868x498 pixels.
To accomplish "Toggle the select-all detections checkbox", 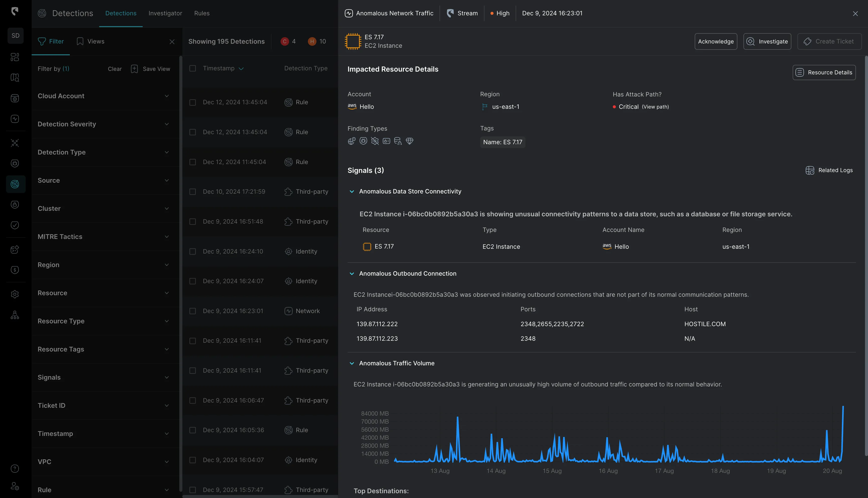I will [193, 68].
